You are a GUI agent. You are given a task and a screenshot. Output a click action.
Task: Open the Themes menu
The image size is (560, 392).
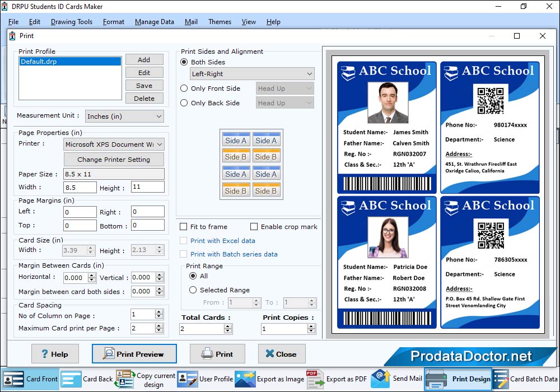coord(220,22)
